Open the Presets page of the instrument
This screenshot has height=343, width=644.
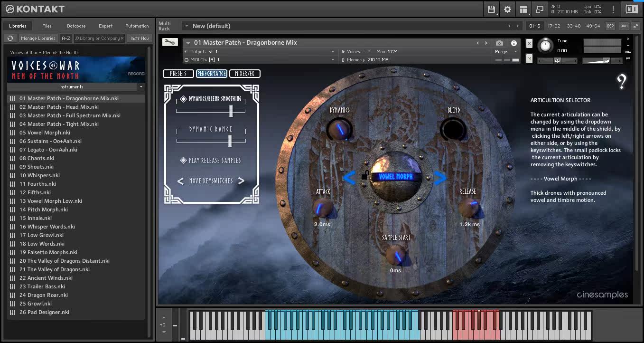pos(178,74)
